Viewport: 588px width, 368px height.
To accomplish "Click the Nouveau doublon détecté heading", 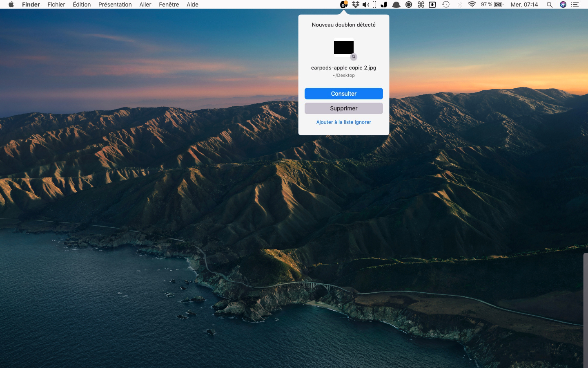I will click(344, 25).
